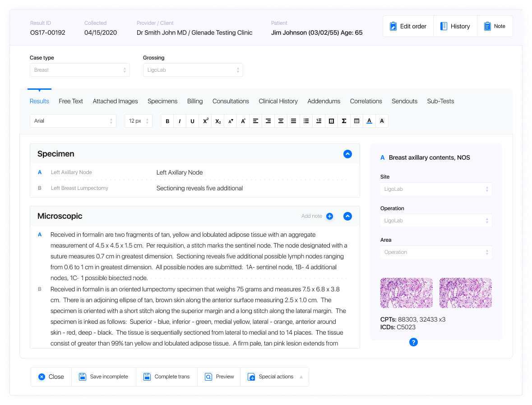Open the Preview dialog
Screen dimensions: 532x405
219,376
